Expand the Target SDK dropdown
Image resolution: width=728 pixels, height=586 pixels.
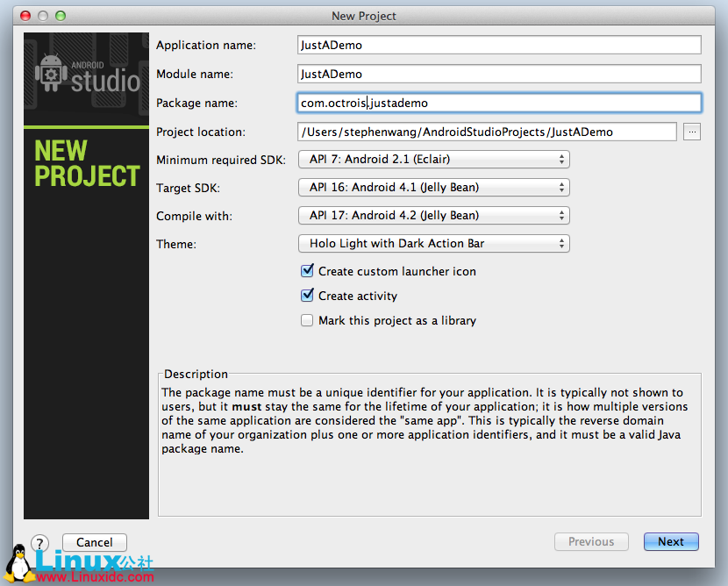[434, 187]
